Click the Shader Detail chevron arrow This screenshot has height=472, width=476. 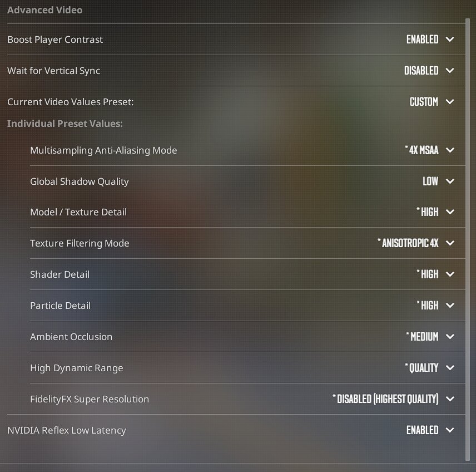(450, 274)
